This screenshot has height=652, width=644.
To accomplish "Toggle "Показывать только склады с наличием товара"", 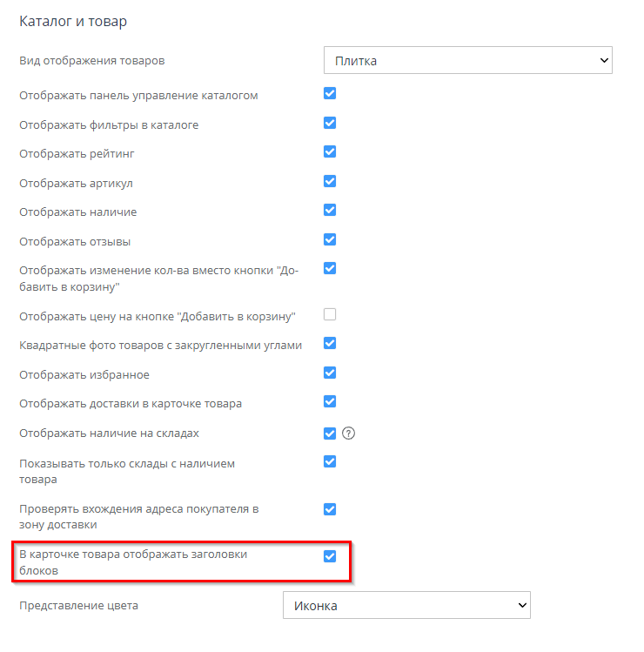I will click(330, 462).
